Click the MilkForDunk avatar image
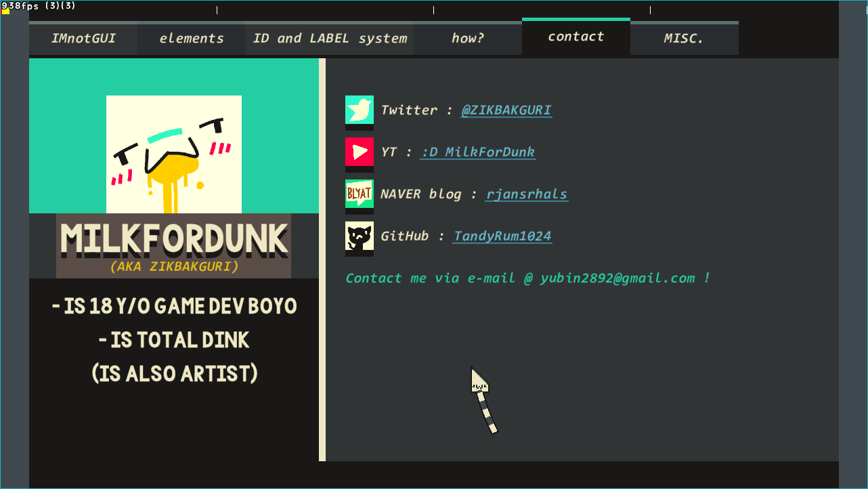This screenshot has height=489, width=868. [x=174, y=154]
